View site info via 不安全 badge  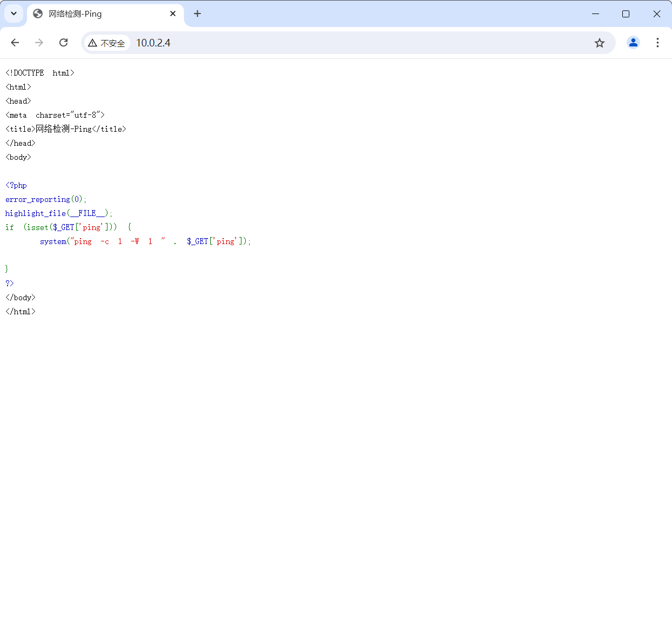point(107,43)
